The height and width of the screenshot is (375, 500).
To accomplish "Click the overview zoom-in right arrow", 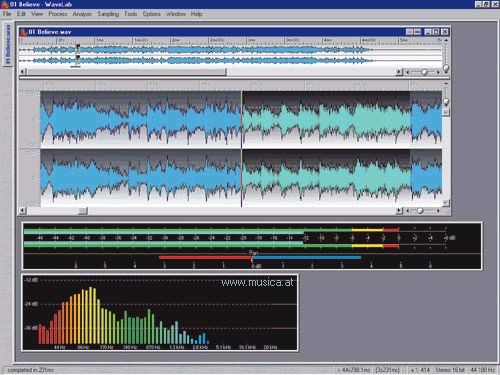I will point(438,72).
